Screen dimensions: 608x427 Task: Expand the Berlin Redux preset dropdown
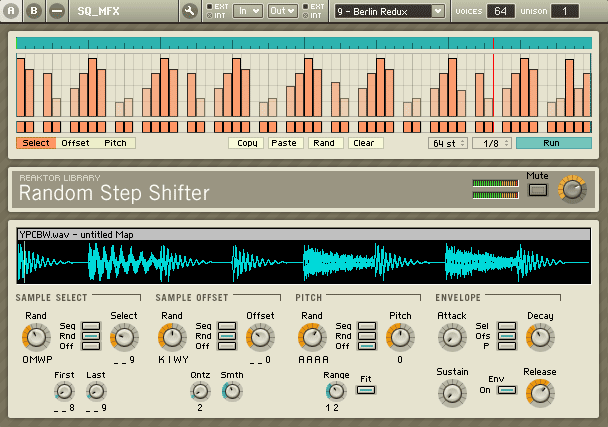coord(438,11)
